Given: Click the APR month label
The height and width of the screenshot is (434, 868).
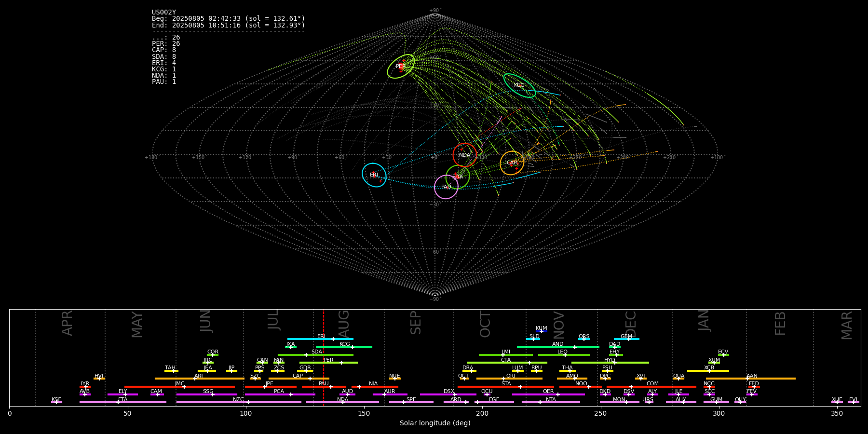Looking at the screenshot, I should [67, 323].
